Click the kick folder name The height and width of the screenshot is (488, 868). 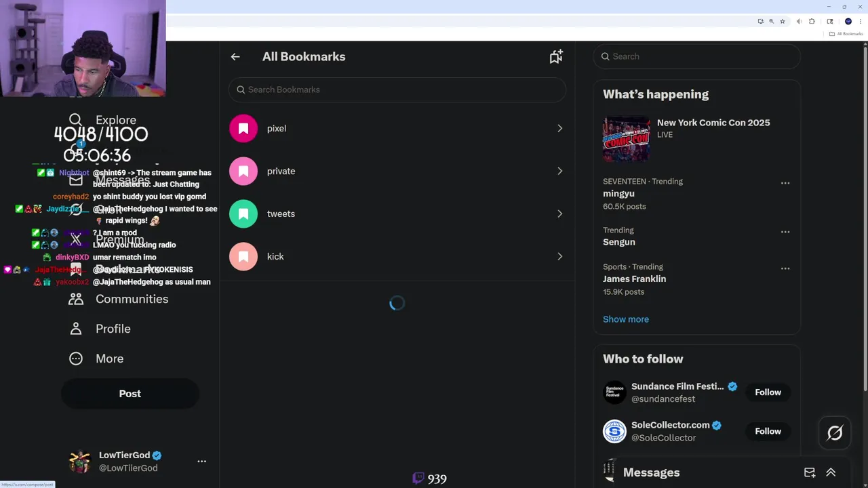pyautogui.click(x=275, y=256)
